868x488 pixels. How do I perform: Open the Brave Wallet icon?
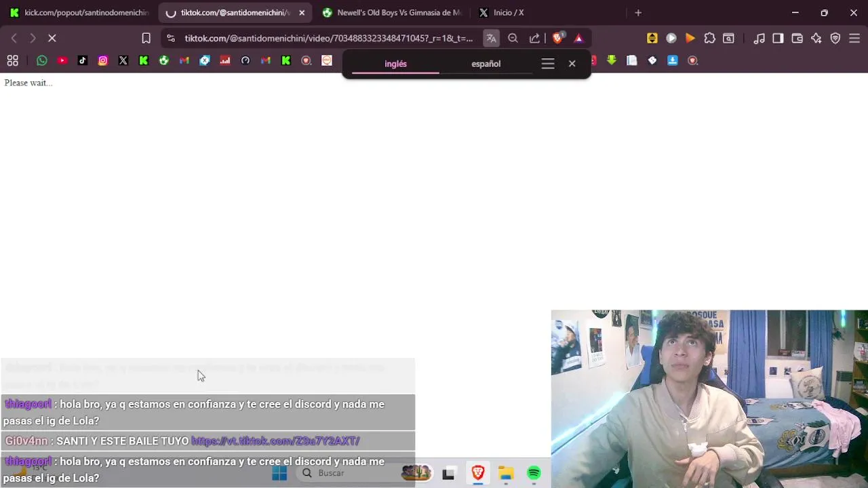click(x=797, y=39)
